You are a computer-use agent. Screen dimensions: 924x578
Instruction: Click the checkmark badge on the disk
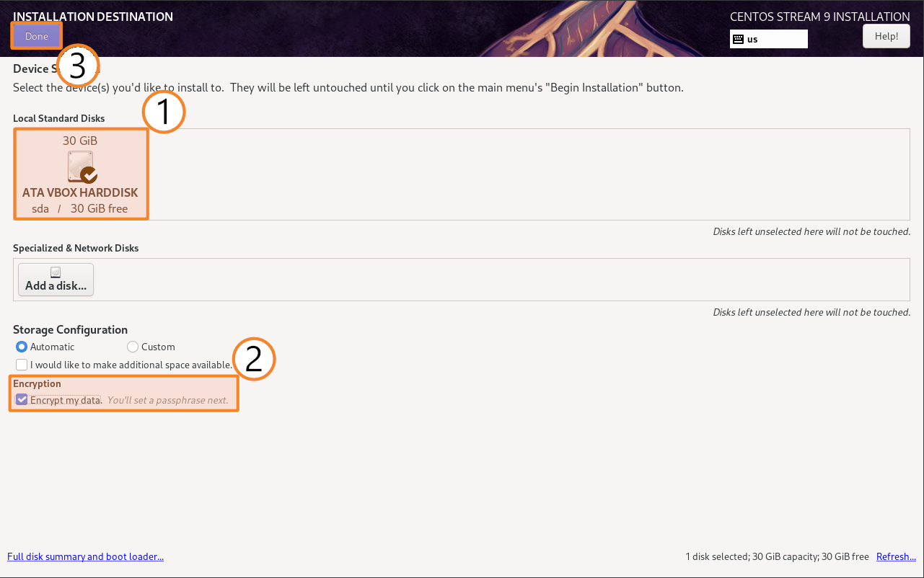89,174
